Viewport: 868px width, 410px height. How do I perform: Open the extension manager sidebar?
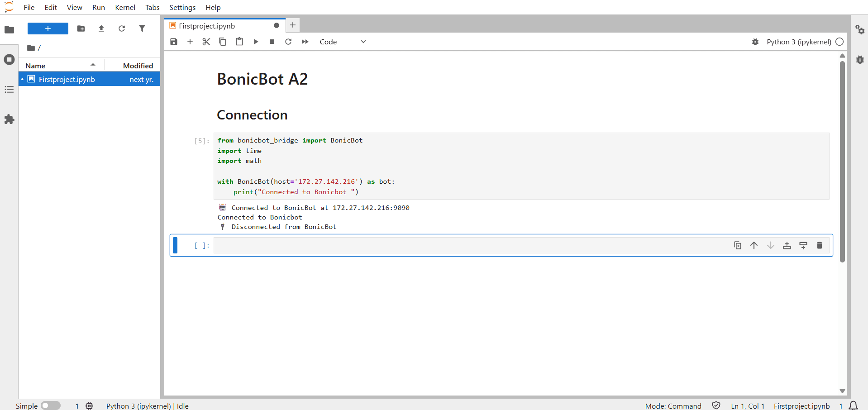(x=9, y=119)
